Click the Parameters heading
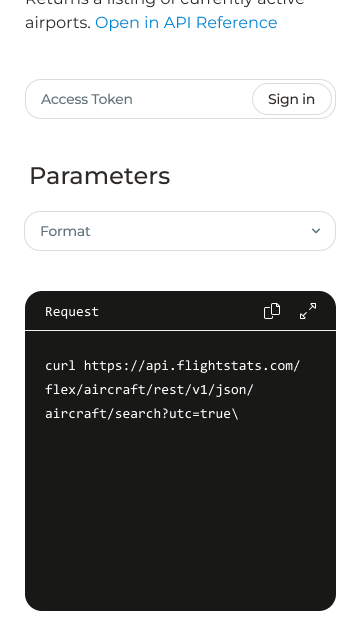The height and width of the screenshot is (630, 360). tap(100, 176)
